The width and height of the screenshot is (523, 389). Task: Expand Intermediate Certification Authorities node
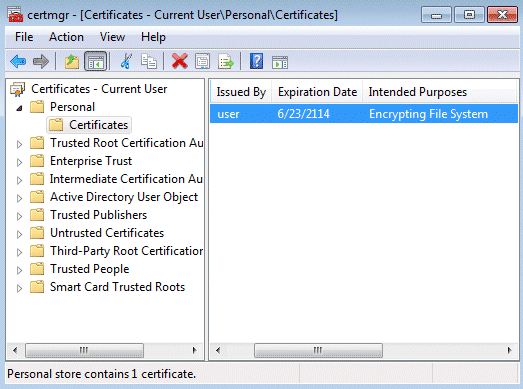19,180
